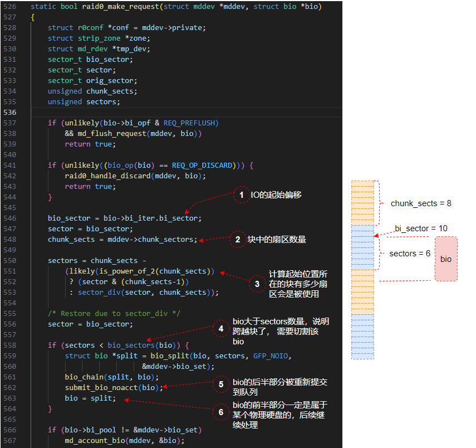Select the REQ_PREFLUSH constant
The height and width of the screenshot is (448, 476).
click(x=189, y=123)
